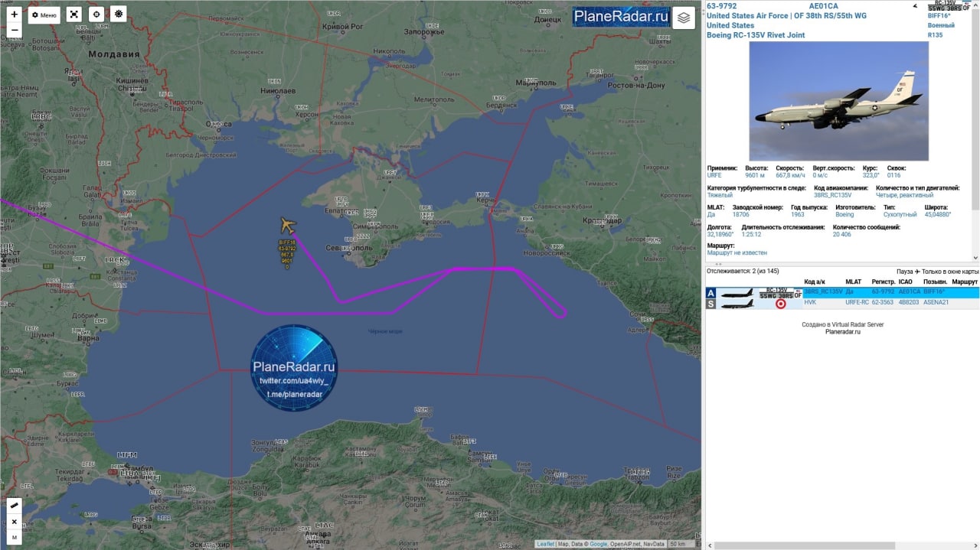Click callsign ASENA21 in the list

point(936,303)
